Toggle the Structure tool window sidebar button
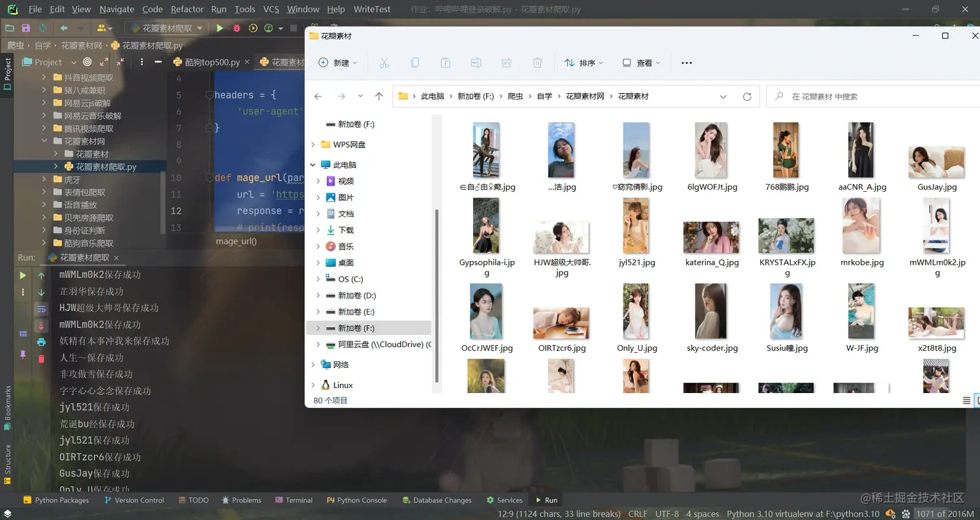The width and height of the screenshot is (980, 520). [7, 464]
